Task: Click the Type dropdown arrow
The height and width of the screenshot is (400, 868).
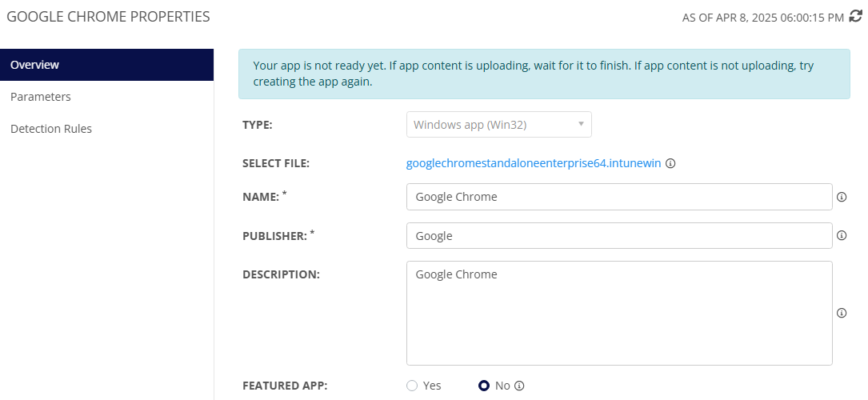Action: pyautogui.click(x=581, y=125)
